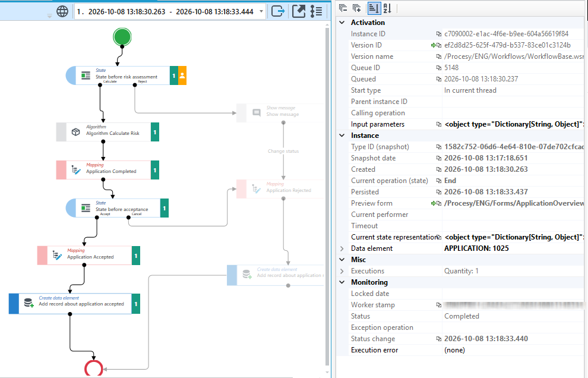Select the faded Show message node

(x=280, y=112)
